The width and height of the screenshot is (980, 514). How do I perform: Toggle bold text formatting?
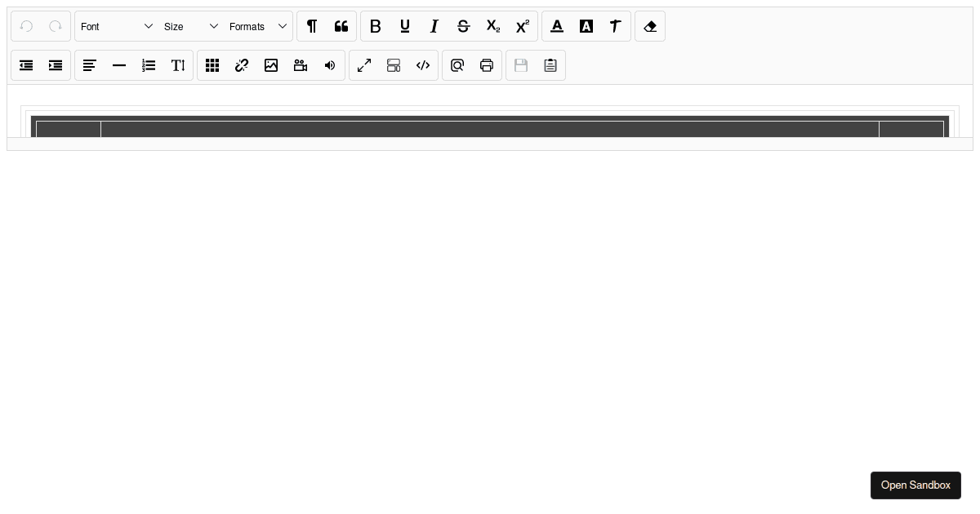tap(376, 26)
